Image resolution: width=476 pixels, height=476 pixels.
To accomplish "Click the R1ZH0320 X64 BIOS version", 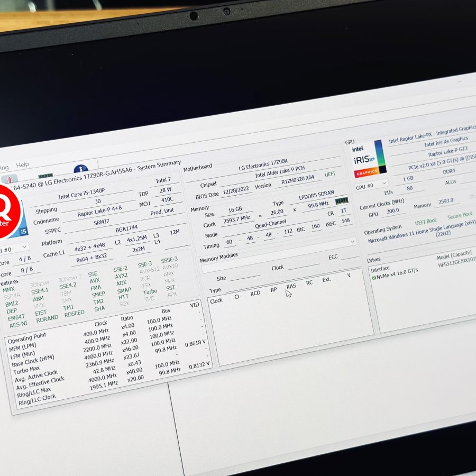I will [298, 179].
